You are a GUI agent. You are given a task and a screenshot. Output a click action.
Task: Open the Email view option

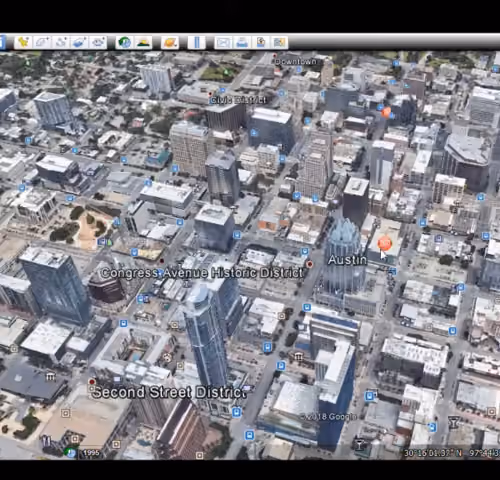click(223, 42)
